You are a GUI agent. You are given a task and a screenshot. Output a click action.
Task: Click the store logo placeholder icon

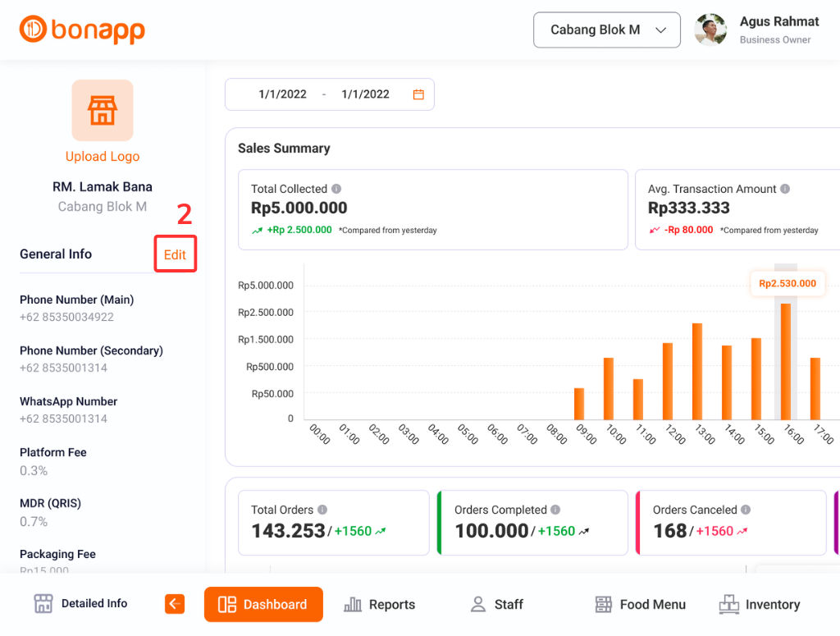(x=103, y=111)
